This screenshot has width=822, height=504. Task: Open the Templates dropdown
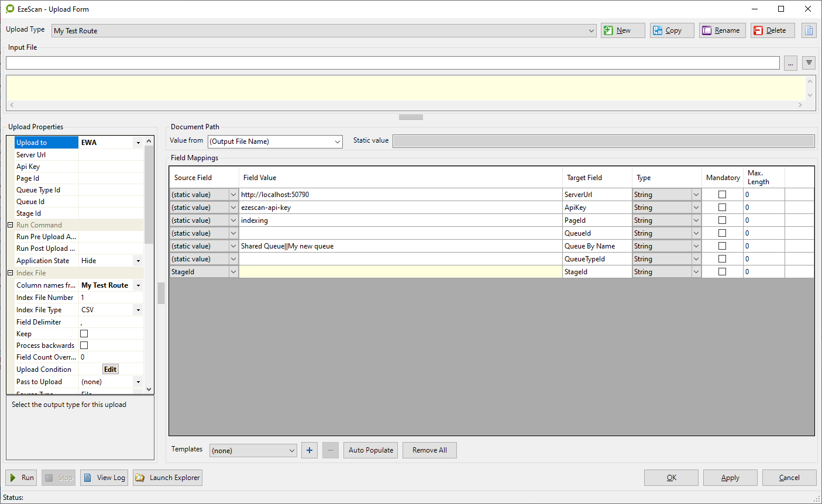[x=292, y=451]
